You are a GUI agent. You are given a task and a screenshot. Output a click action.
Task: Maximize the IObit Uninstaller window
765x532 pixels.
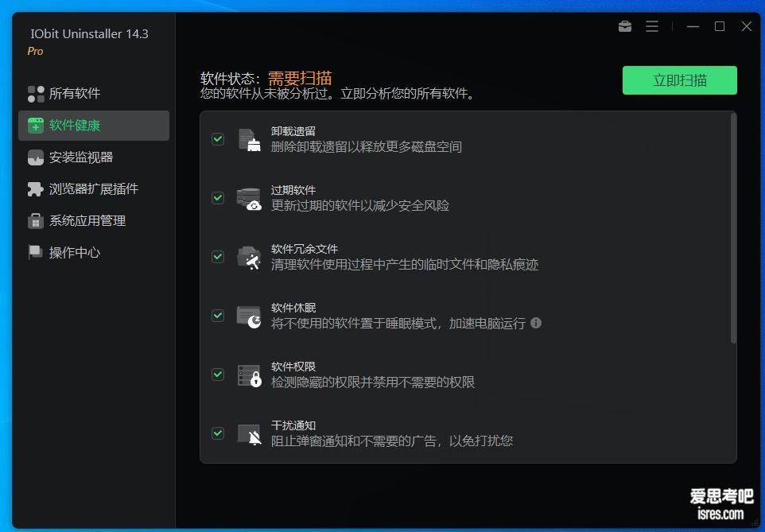pyautogui.click(x=720, y=26)
